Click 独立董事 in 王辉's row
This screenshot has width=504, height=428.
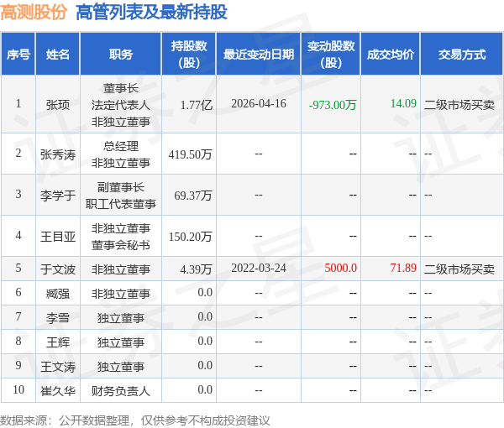(x=121, y=342)
